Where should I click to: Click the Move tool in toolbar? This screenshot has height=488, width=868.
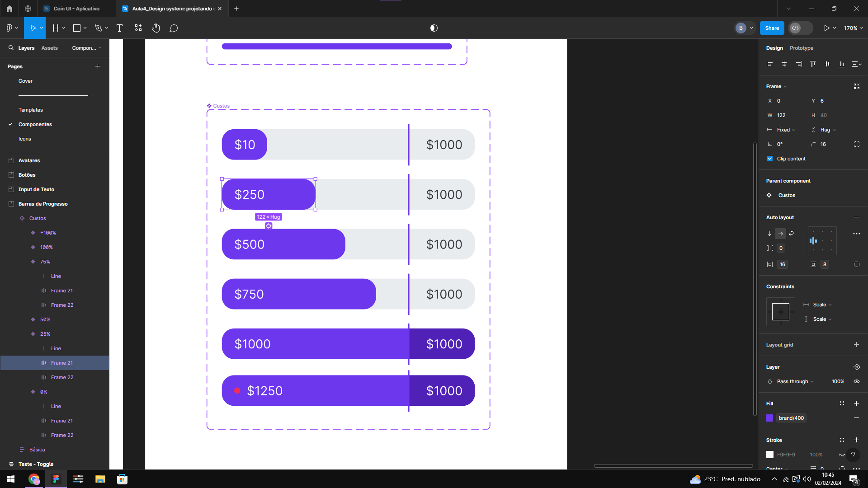pos(33,28)
